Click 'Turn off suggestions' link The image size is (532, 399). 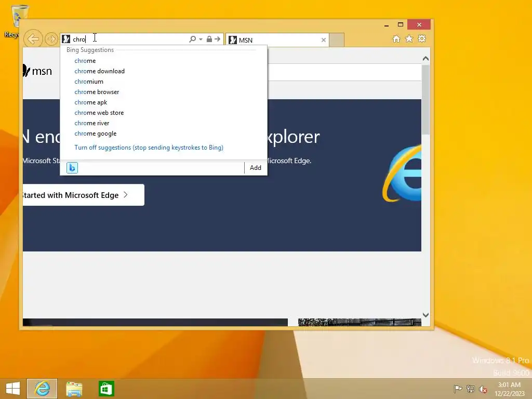pos(149,148)
